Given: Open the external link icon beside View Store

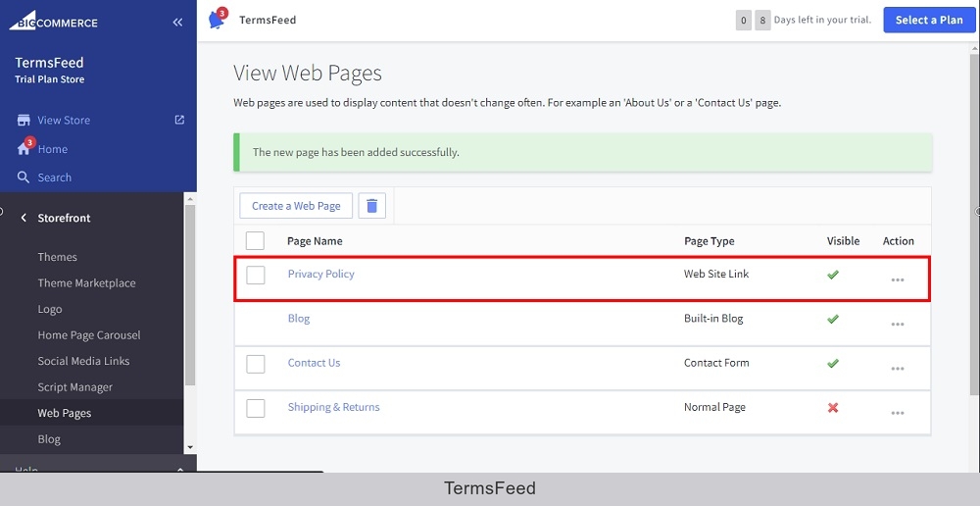Looking at the screenshot, I should coord(179,120).
